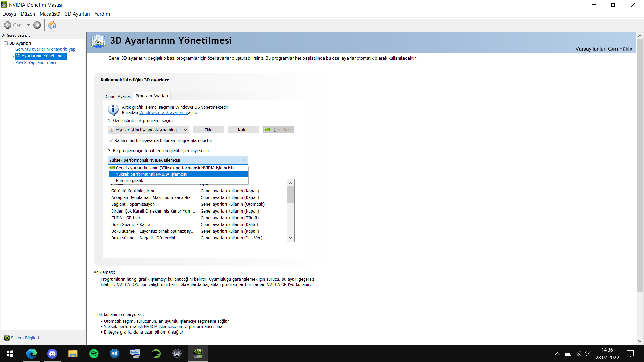
Task: Uncheck 'Sadece bu bilgisayarda bulunan programları göster'
Action: click(x=111, y=140)
